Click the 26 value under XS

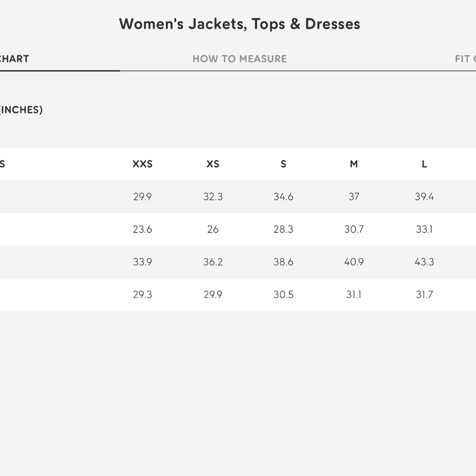pos(213,229)
